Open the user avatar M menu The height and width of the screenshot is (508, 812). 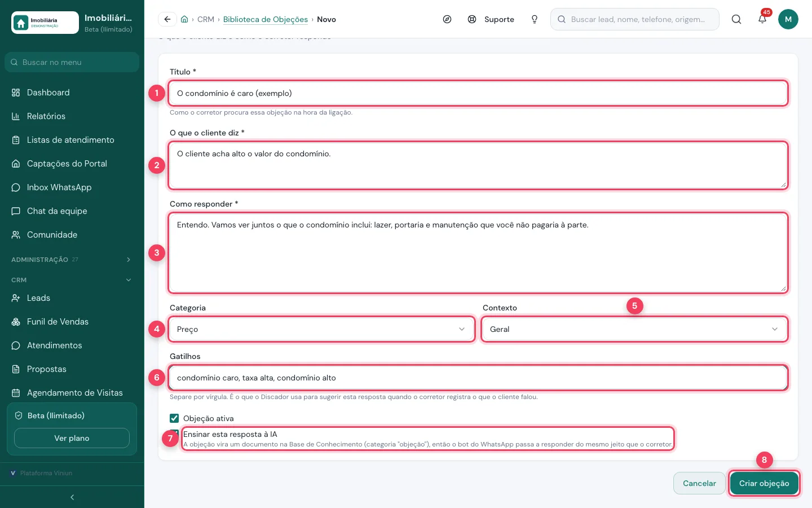788,19
